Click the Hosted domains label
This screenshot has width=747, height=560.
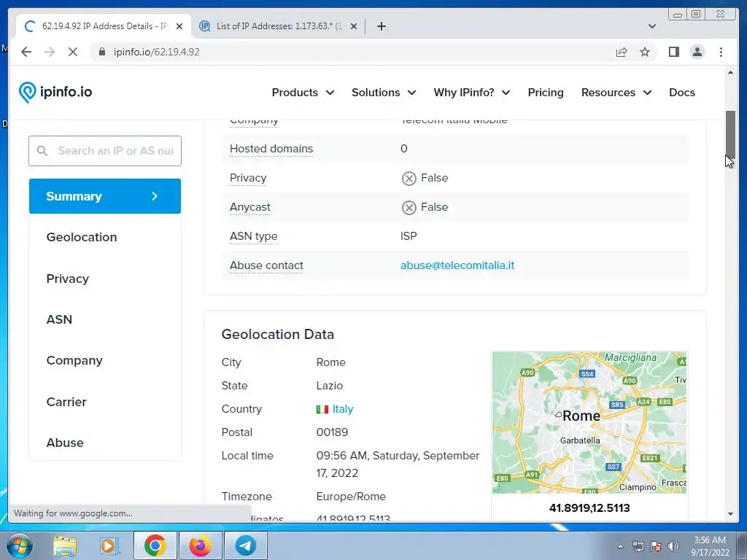point(271,149)
